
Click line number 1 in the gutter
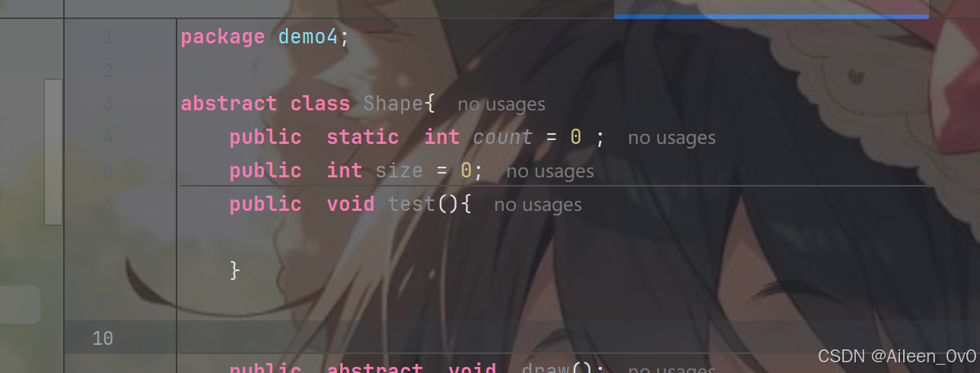pos(107,37)
